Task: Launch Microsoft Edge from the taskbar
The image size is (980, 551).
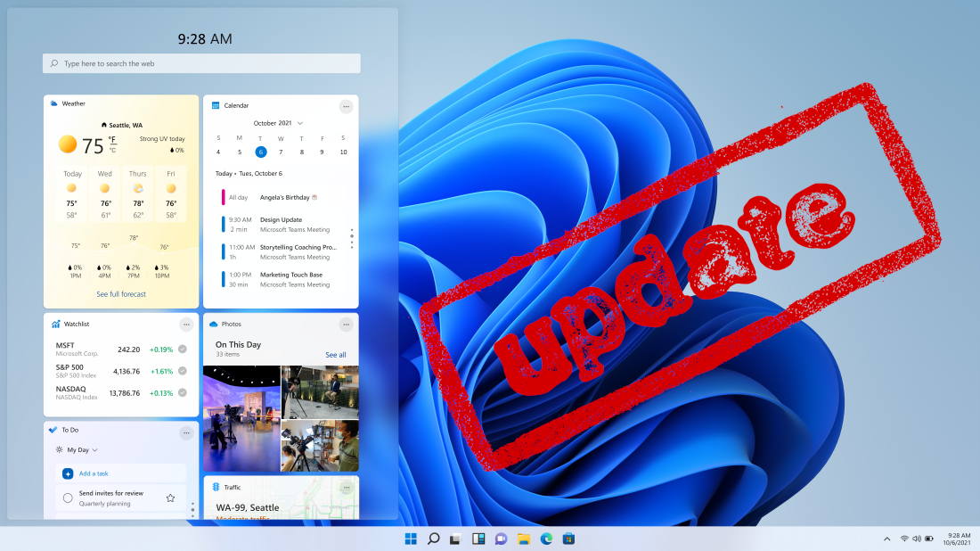Action: click(x=546, y=539)
